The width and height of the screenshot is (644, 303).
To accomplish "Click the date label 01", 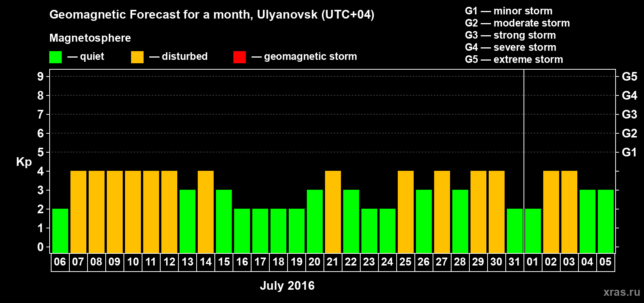I will 533,262.
